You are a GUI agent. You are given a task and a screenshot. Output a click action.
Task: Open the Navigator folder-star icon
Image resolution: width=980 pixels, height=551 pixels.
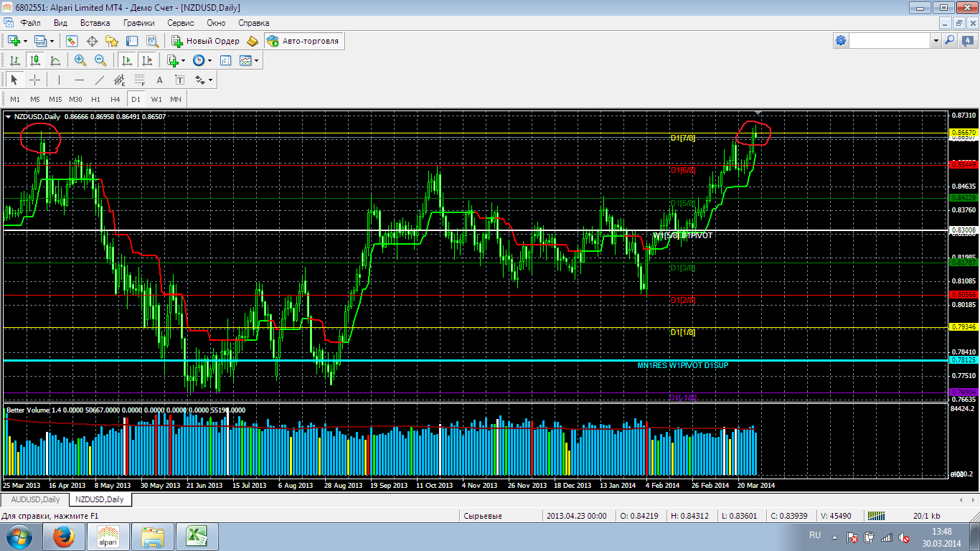pyautogui.click(x=112, y=41)
